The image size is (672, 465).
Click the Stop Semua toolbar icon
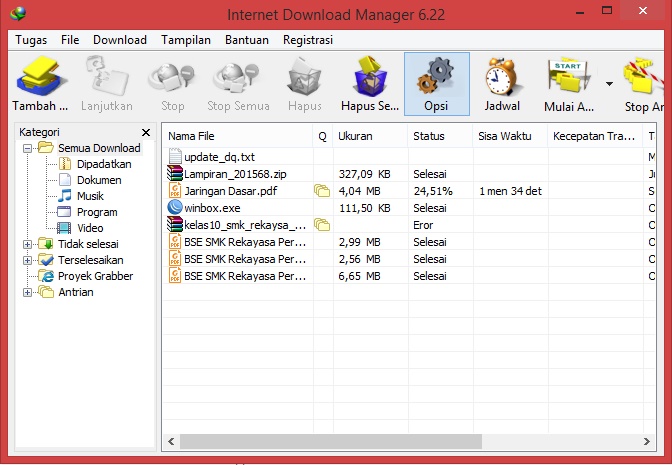[x=238, y=76]
